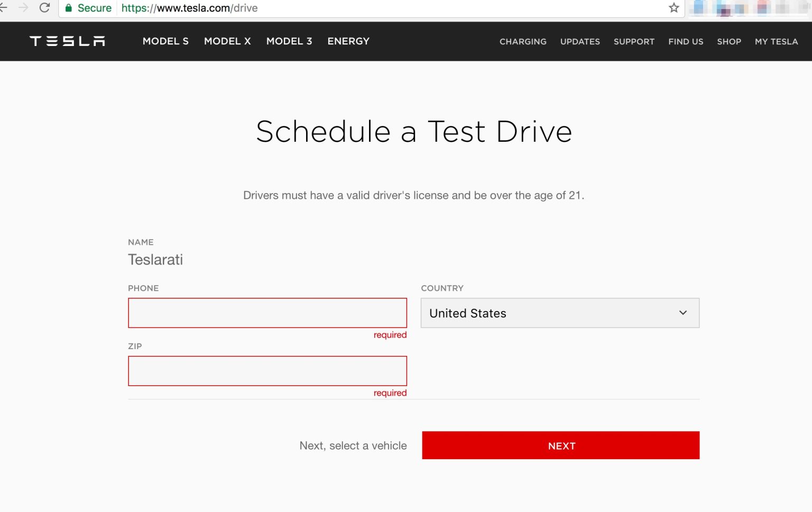
Task: Click the Tesla logo
Action: (67, 41)
